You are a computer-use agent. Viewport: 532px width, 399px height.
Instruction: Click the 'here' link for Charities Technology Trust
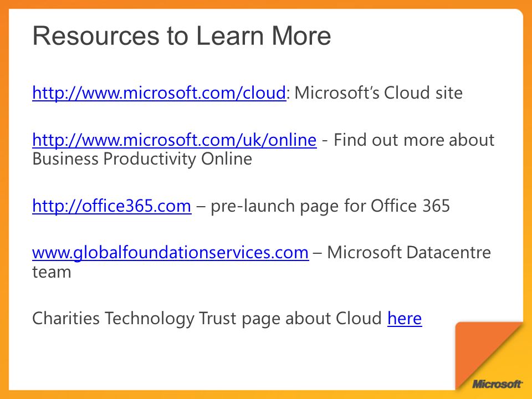coord(405,318)
